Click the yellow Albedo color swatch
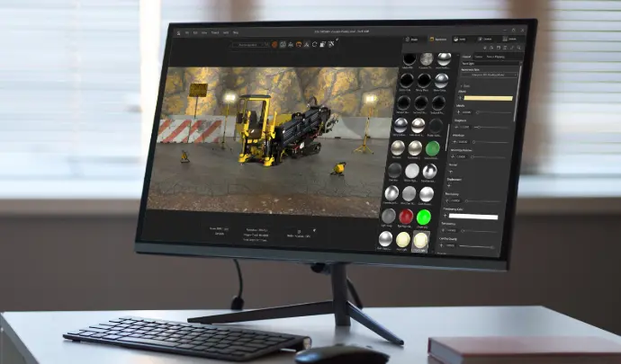621x364 pixels. tap(488, 98)
